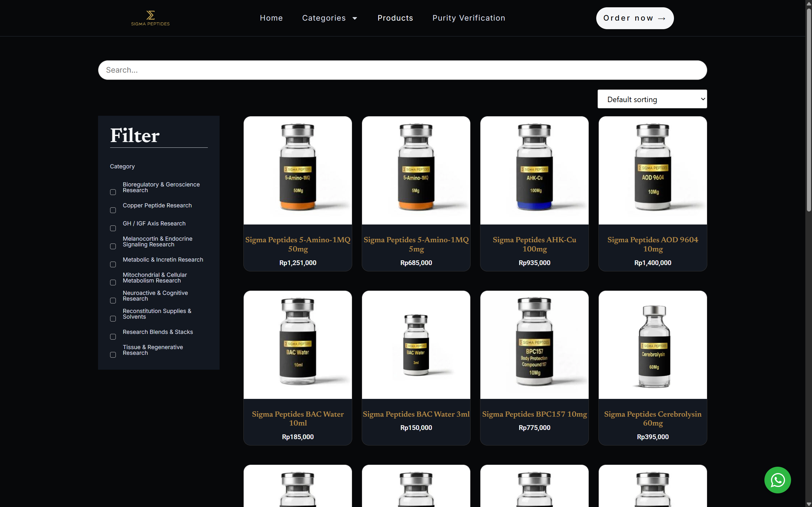The width and height of the screenshot is (812, 507).
Task: Click the Rp1,400,000 price
Action: [653, 263]
